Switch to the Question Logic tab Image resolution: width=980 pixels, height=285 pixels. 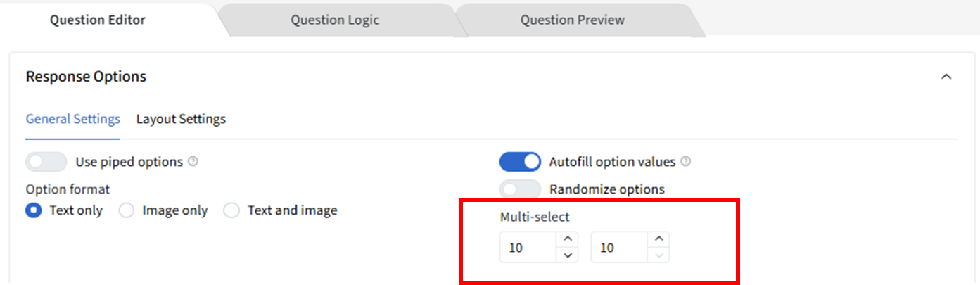335,20
